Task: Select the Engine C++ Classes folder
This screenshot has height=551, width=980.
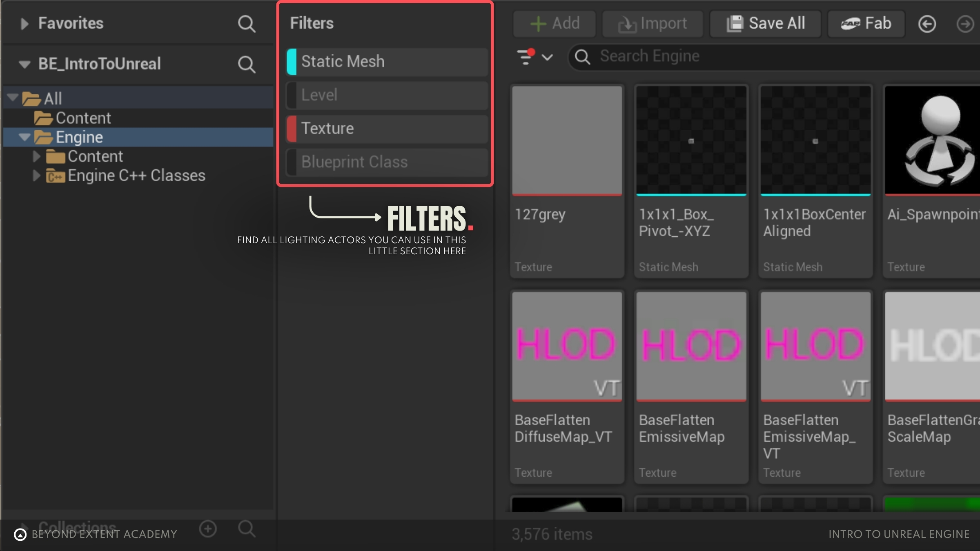Action: 136,176
